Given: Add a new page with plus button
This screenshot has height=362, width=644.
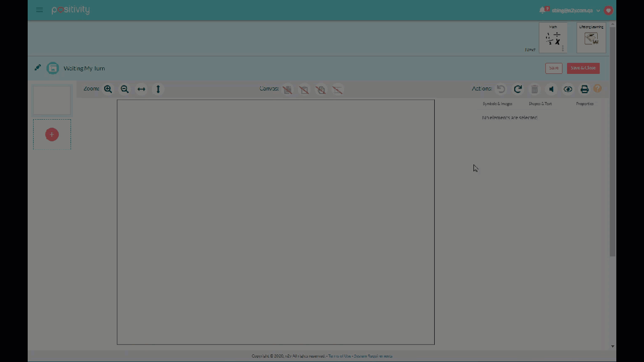Looking at the screenshot, I should [x=52, y=134].
